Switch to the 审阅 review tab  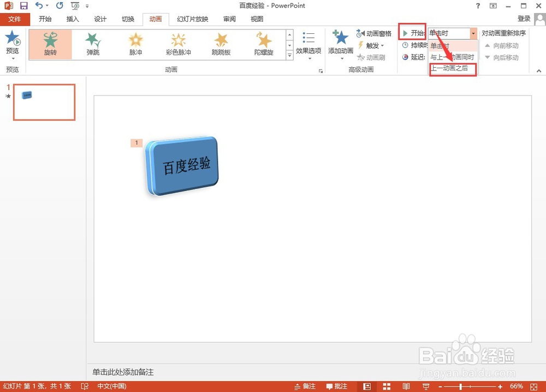pos(229,19)
